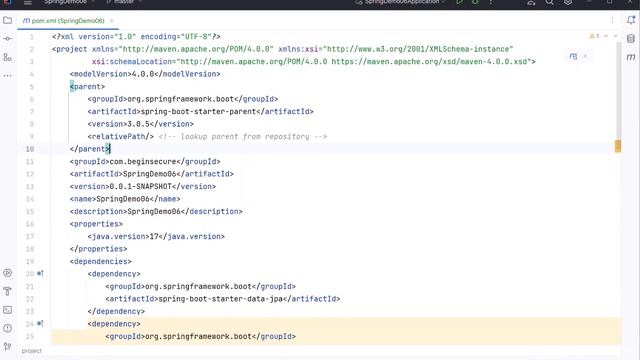640x360 pixels.
Task: Open the Git tool window icon
Action: click(7, 347)
